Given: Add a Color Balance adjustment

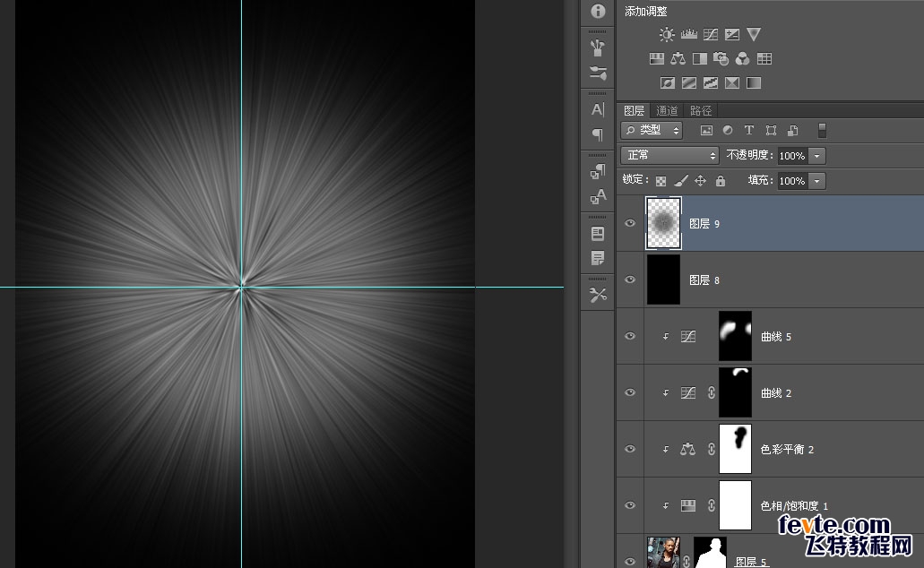Looking at the screenshot, I should pyautogui.click(x=678, y=58).
